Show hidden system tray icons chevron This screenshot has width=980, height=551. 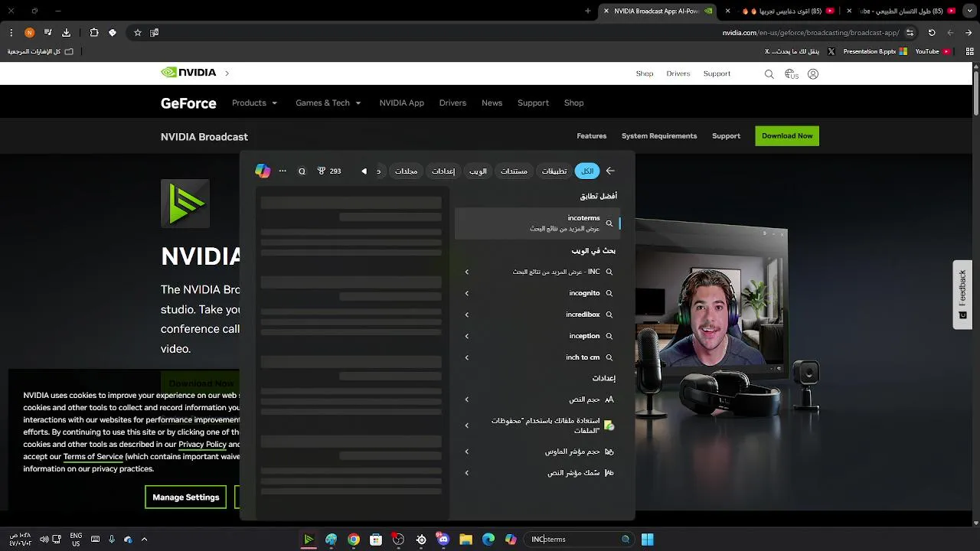pyautogui.click(x=144, y=540)
